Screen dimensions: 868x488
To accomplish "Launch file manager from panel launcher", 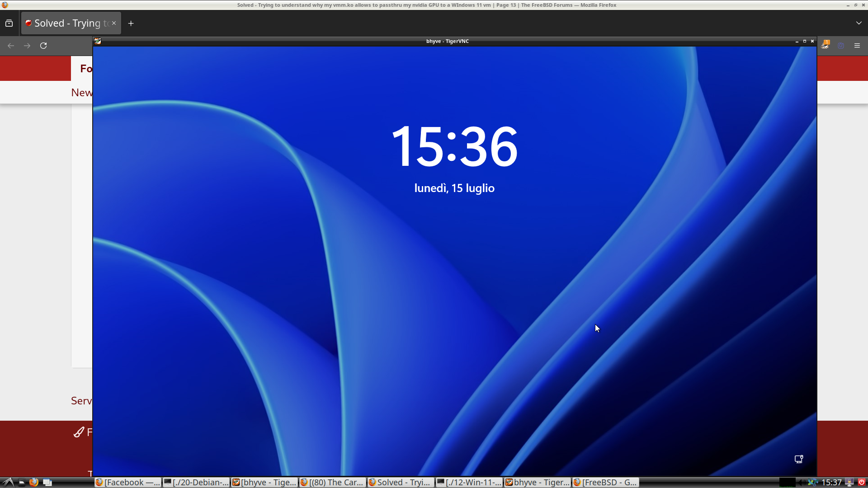I will pyautogui.click(x=21, y=483).
